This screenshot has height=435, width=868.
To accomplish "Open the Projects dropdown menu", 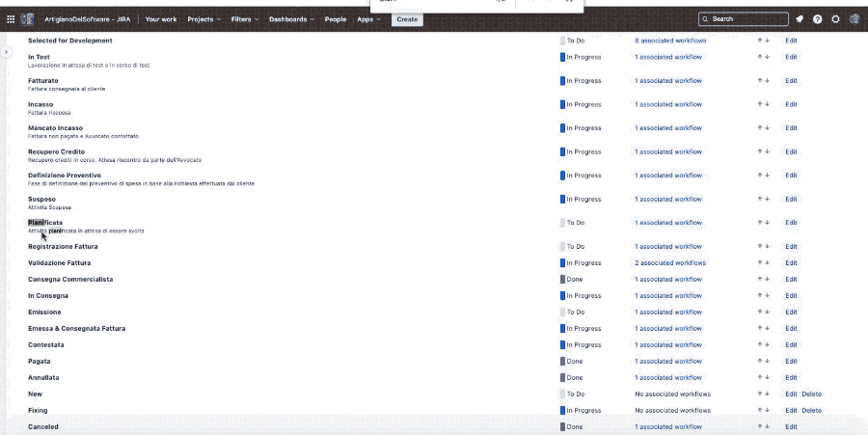I will click(x=203, y=19).
